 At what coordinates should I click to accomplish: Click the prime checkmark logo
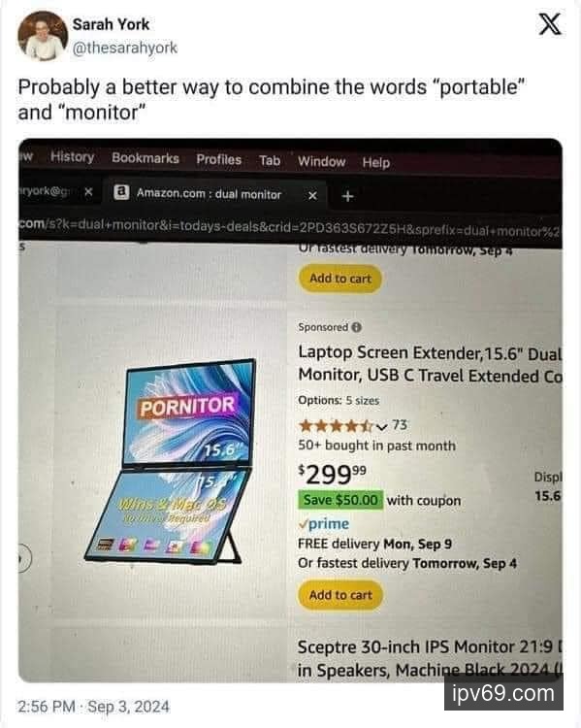click(323, 524)
